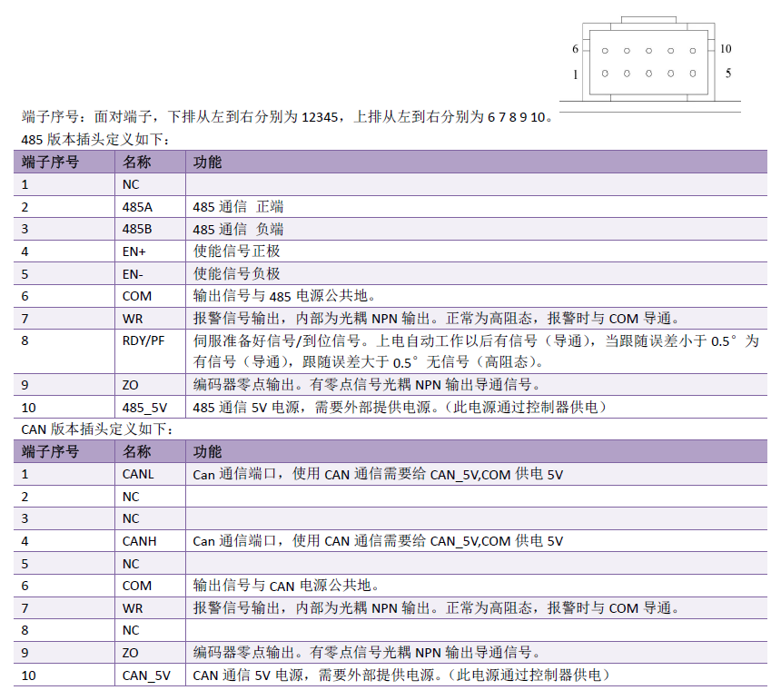This screenshot has height=700, width=781.
Task: Click the CANH row 'Can 通信端口' description
Action: click(378, 541)
